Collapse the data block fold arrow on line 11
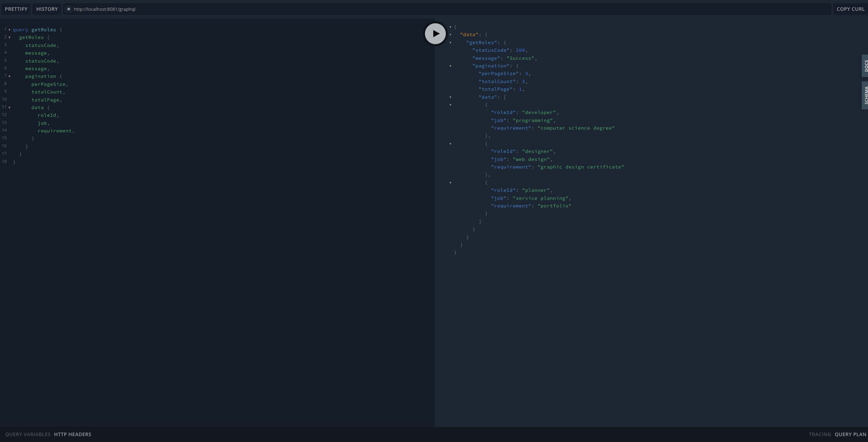868x442 pixels. point(9,108)
